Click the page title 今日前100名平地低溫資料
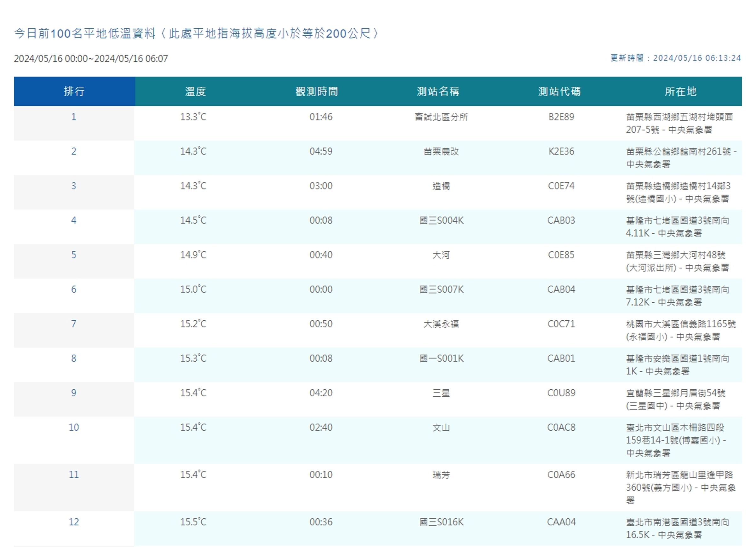 point(85,34)
